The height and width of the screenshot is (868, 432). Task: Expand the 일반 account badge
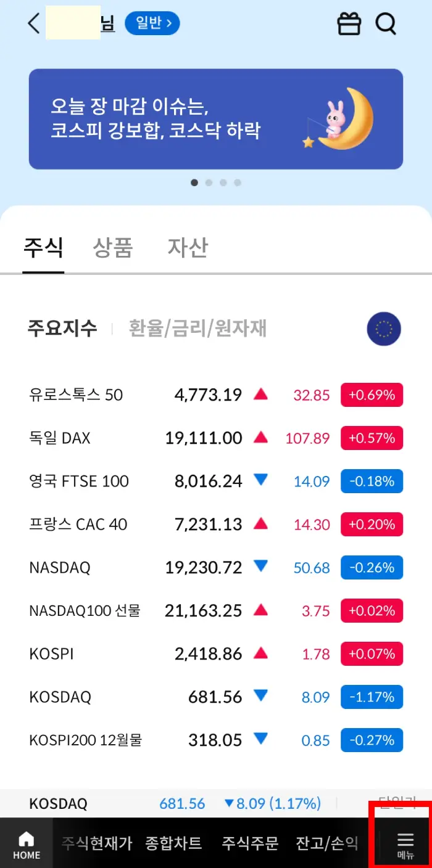click(x=152, y=23)
